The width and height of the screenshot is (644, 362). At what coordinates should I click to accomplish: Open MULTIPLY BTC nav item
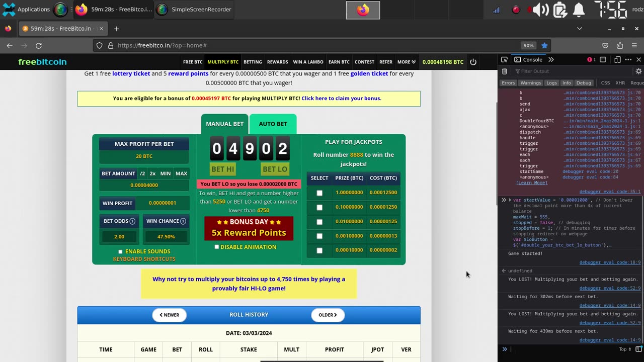point(223,62)
